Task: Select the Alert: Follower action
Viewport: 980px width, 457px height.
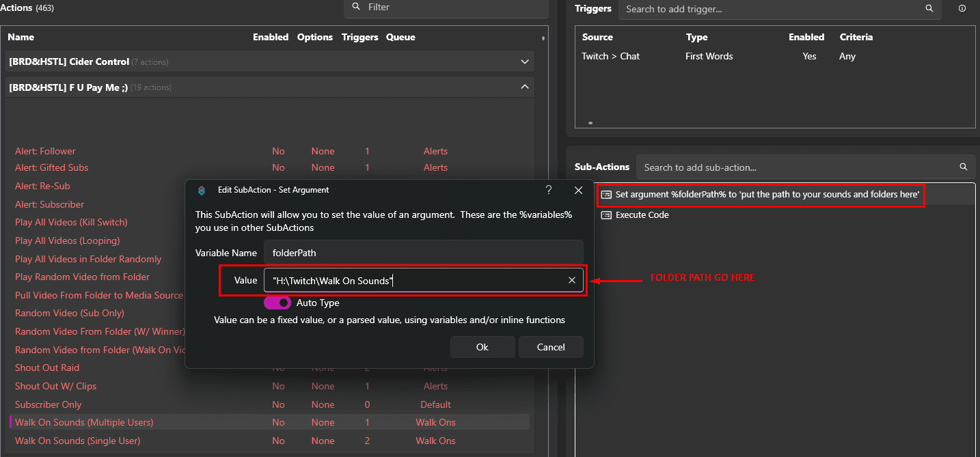Action: (x=45, y=151)
